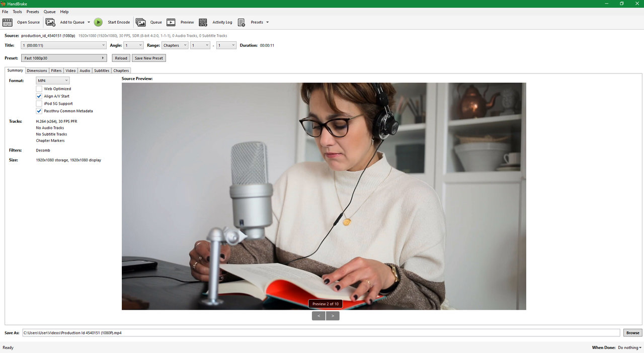
Task: Expand the Range Chapters dropdown
Action: [175, 45]
